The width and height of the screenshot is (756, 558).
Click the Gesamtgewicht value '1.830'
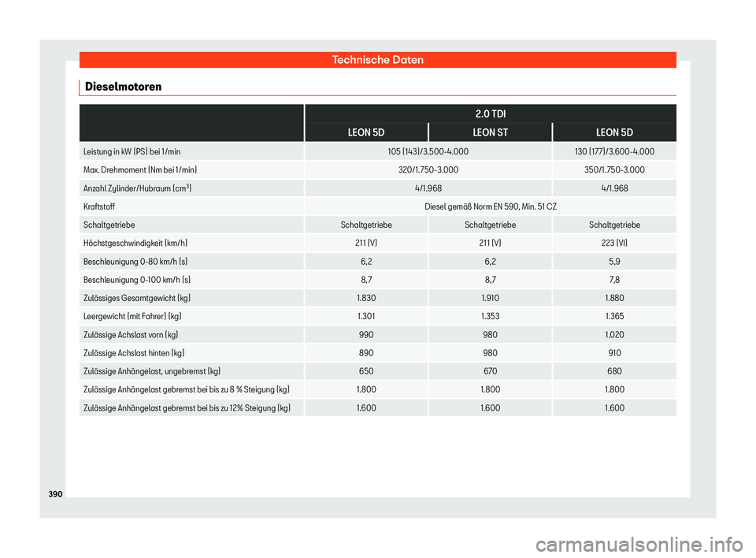[x=366, y=298]
